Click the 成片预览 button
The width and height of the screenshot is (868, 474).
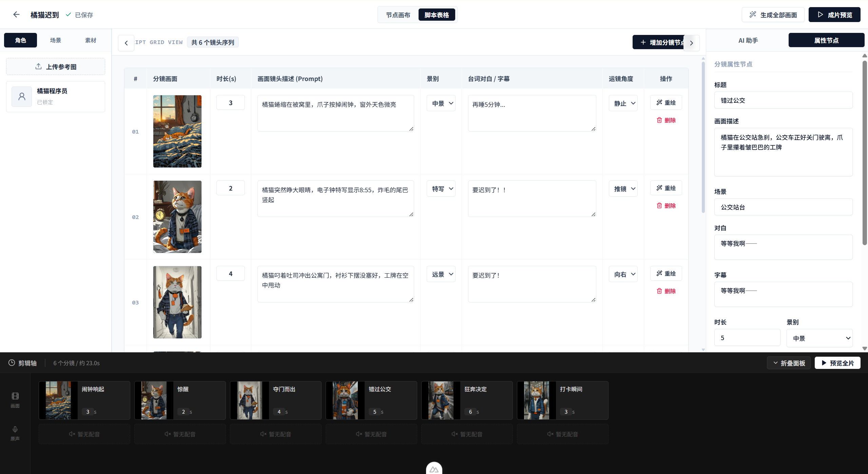tap(834, 15)
